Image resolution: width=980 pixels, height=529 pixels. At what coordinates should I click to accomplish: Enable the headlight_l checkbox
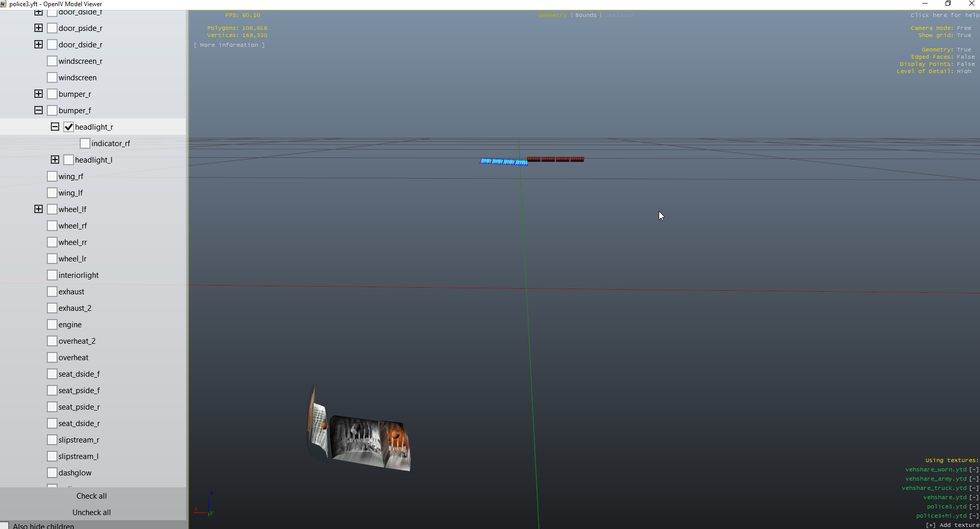68,160
